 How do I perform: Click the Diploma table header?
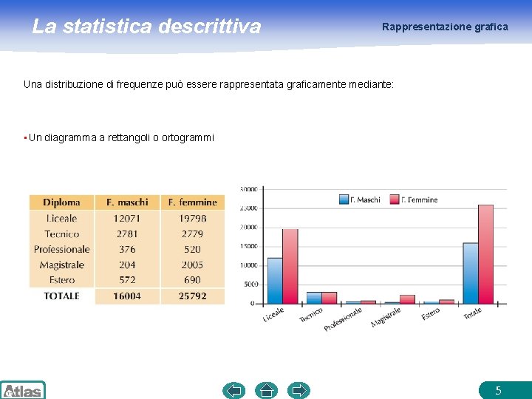point(61,202)
